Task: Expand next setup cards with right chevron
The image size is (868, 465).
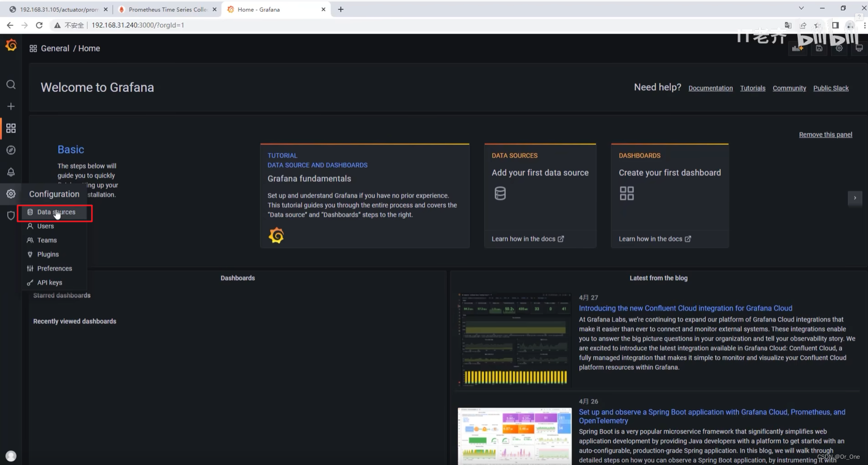Action: click(855, 198)
